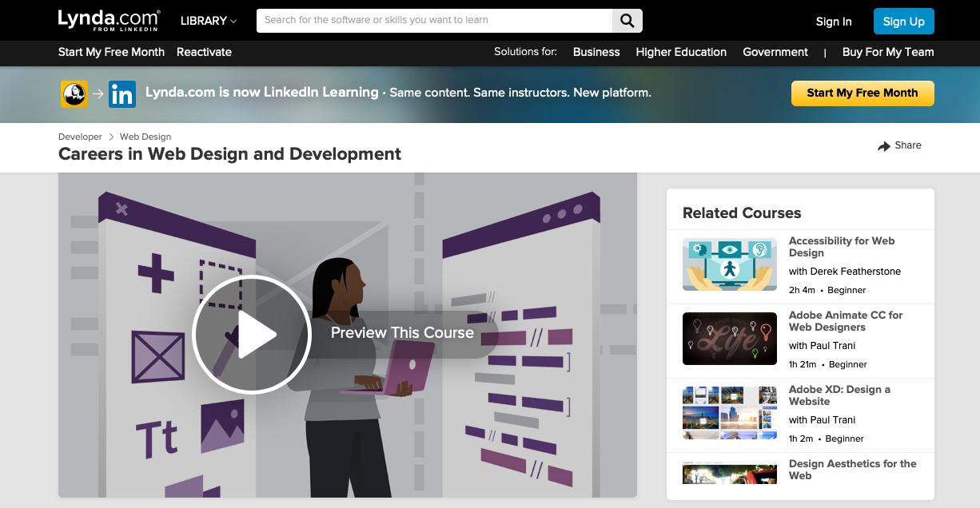Click the Sign In link
Screen dimensions: 980x508
point(834,22)
